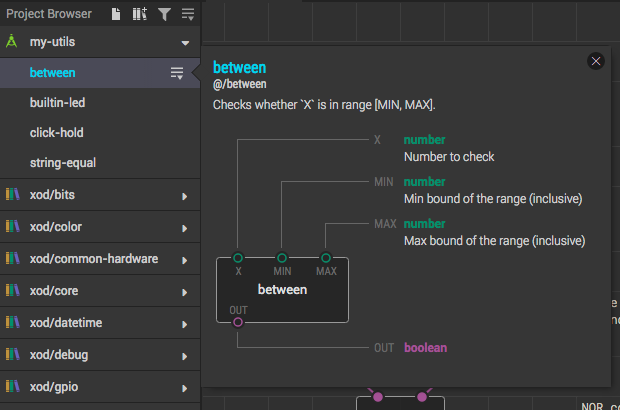Click the MAX input pin circle
The height and width of the screenshot is (410, 620).
tap(325, 258)
